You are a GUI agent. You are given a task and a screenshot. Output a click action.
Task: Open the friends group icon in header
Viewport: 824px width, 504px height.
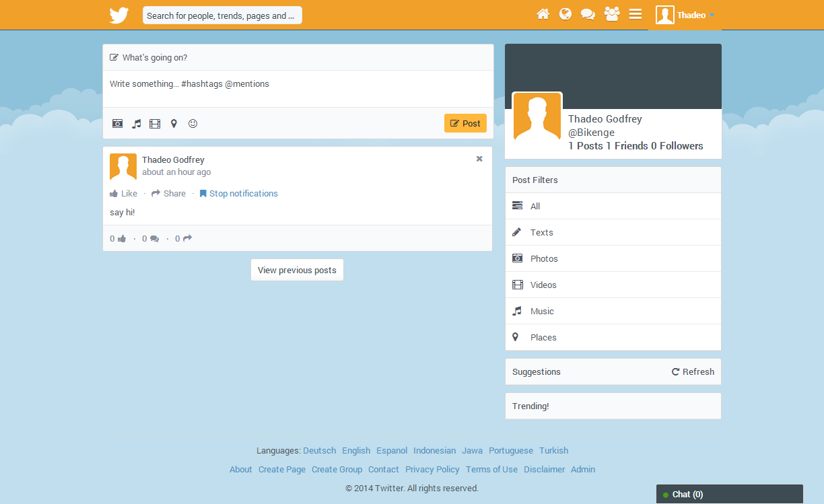click(x=611, y=14)
